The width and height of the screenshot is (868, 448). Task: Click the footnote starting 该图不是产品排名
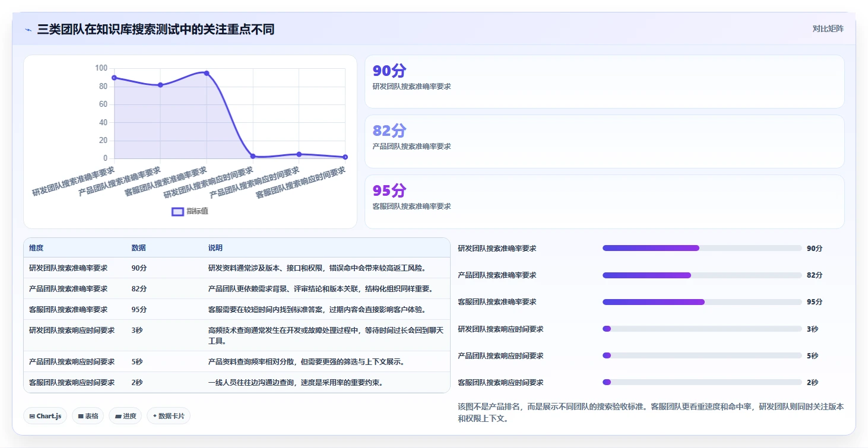(x=651, y=412)
